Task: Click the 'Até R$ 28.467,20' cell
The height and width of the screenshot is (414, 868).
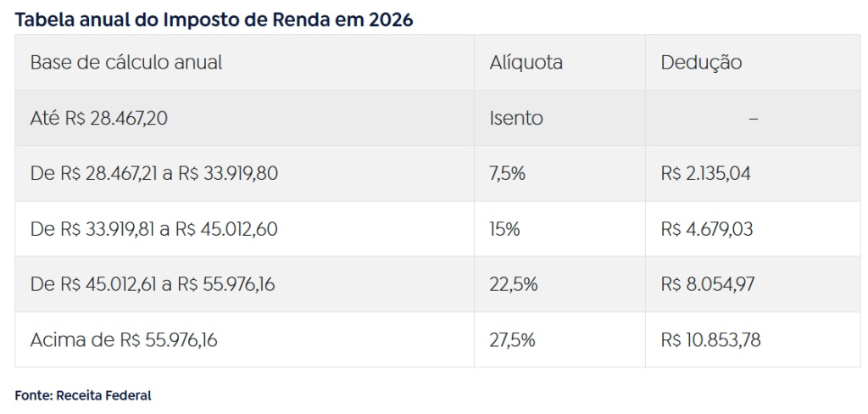Action: (98, 118)
